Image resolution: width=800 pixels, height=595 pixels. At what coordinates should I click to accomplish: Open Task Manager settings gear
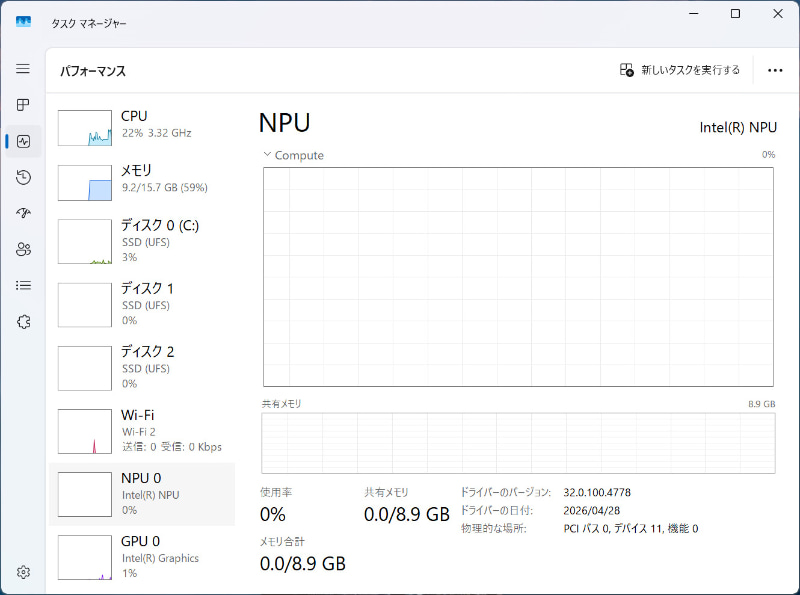click(23, 572)
